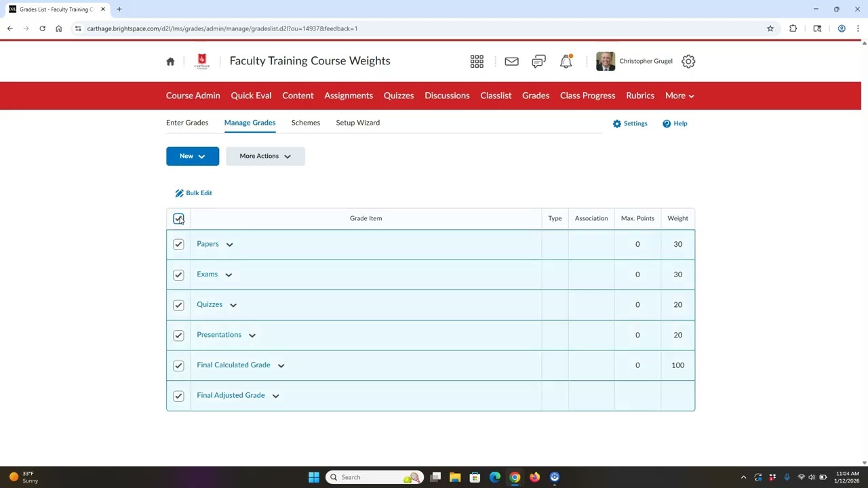Open the More navbar dropdown

679,96
